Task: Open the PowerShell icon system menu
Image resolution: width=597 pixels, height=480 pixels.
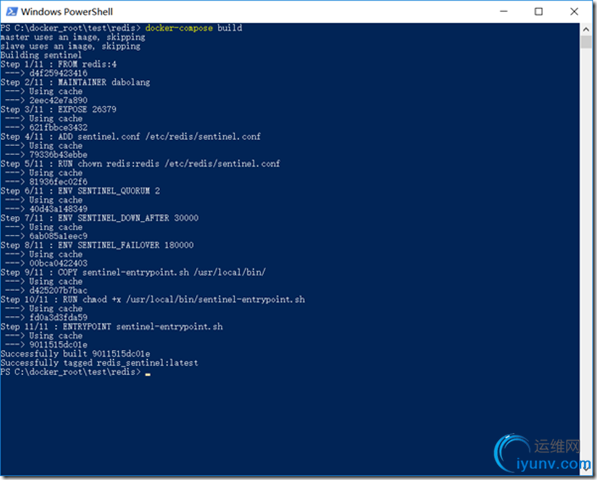Action: tap(11, 11)
